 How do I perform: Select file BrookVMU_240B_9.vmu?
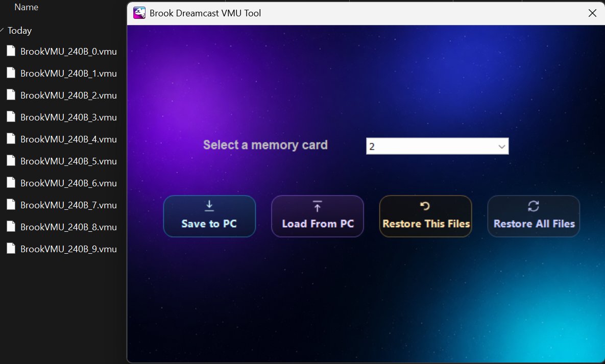(62, 249)
